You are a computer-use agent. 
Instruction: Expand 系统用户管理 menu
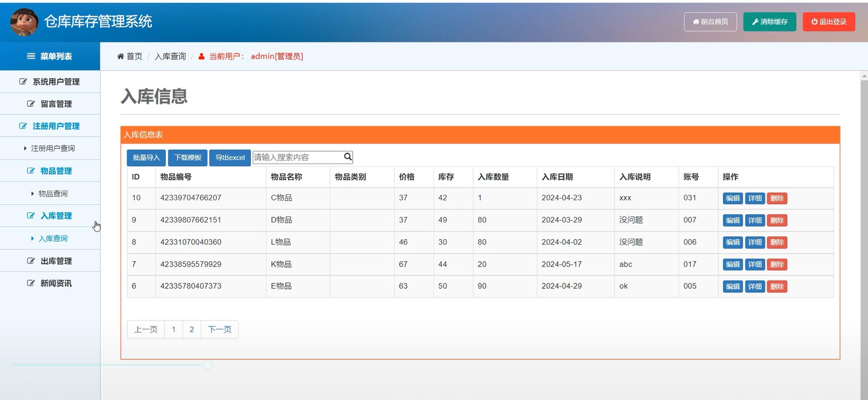pos(50,82)
